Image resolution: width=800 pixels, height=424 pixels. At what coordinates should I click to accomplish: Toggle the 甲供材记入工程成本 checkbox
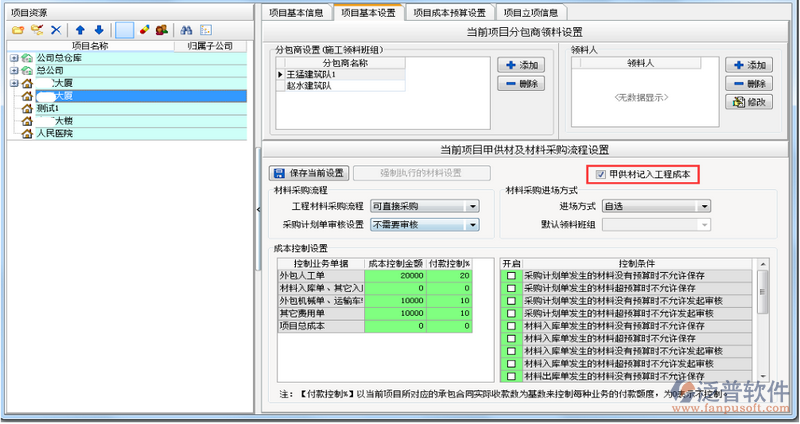[601, 175]
